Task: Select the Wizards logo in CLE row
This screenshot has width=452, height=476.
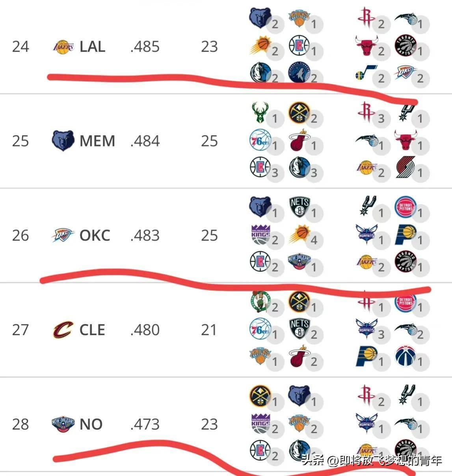Action: tap(405, 356)
